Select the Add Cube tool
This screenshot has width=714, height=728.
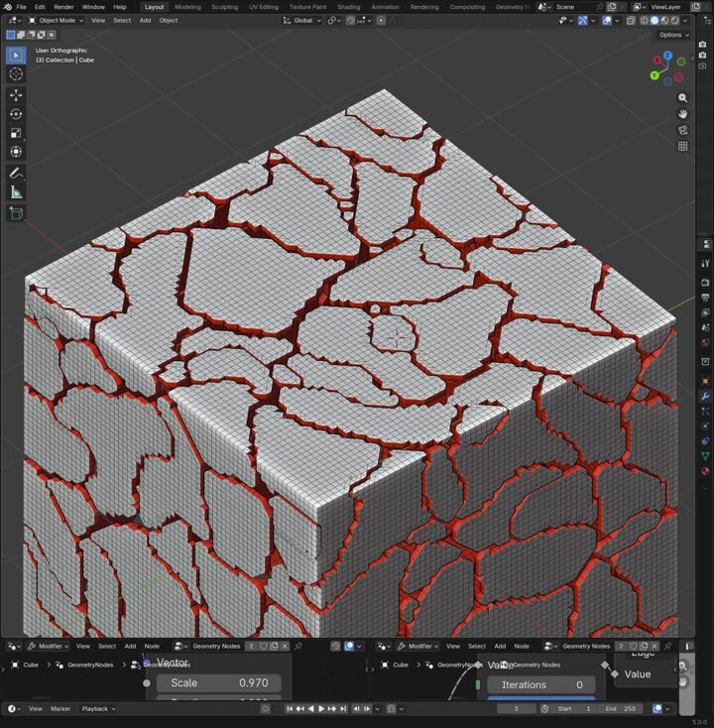[x=16, y=213]
